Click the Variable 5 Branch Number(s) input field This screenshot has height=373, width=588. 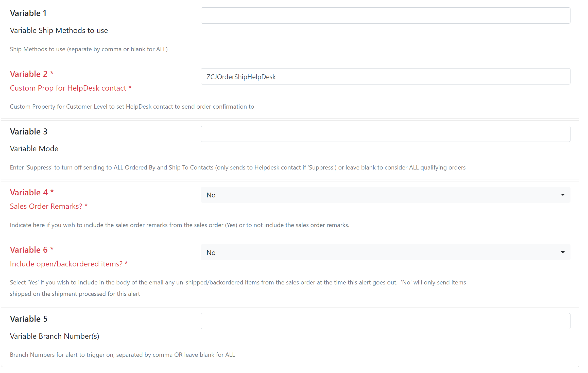(x=385, y=321)
